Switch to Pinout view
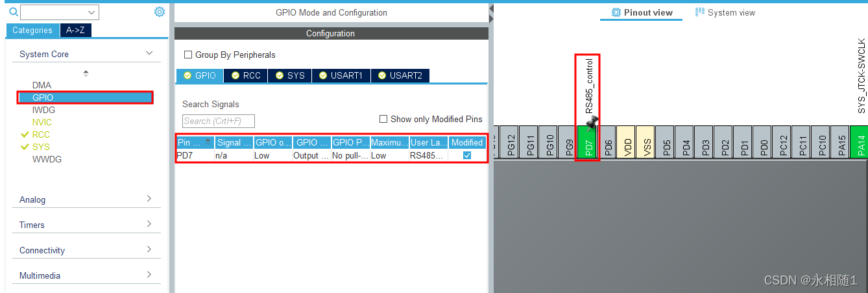 click(642, 12)
